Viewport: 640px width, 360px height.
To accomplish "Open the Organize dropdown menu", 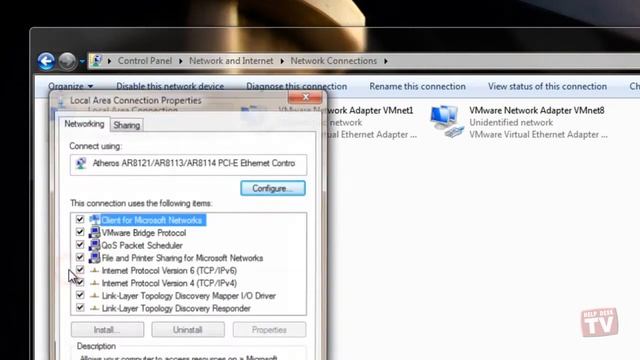I will tap(71, 87).
